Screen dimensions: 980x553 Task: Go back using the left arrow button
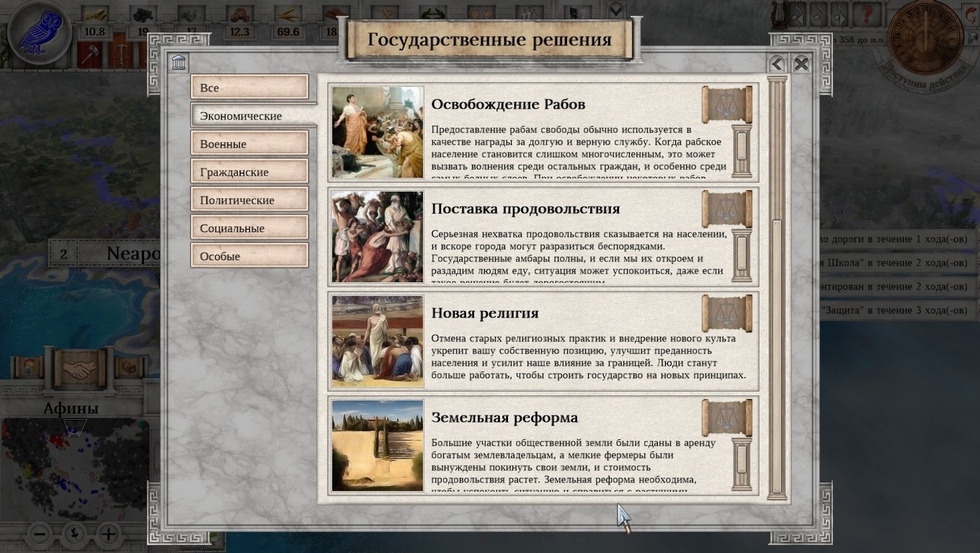click(777, 63)
